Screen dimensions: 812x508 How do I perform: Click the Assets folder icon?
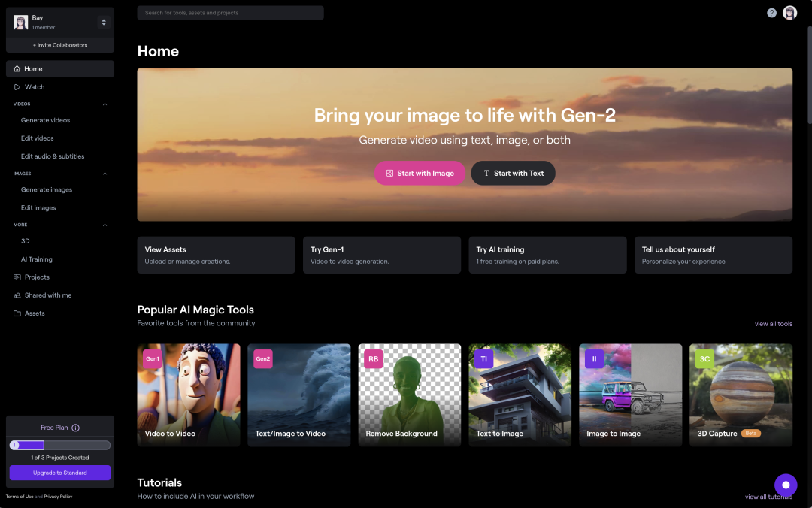click(x=17, y=313)
